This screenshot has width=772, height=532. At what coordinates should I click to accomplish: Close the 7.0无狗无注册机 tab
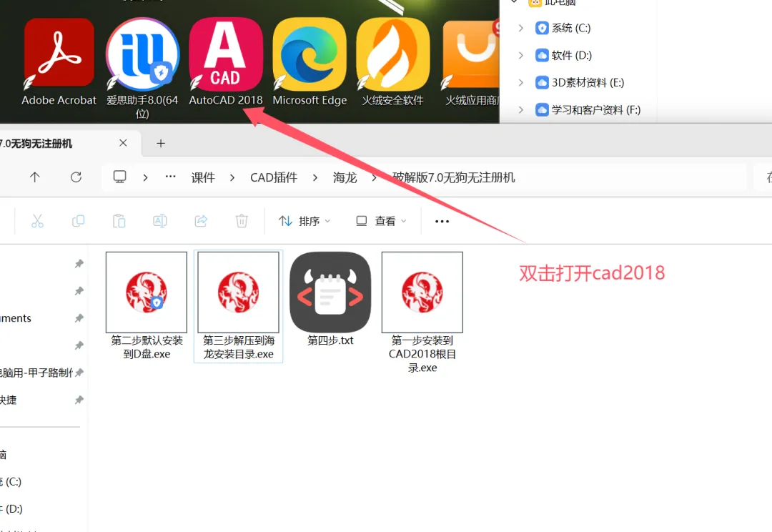tap(123, 143)
